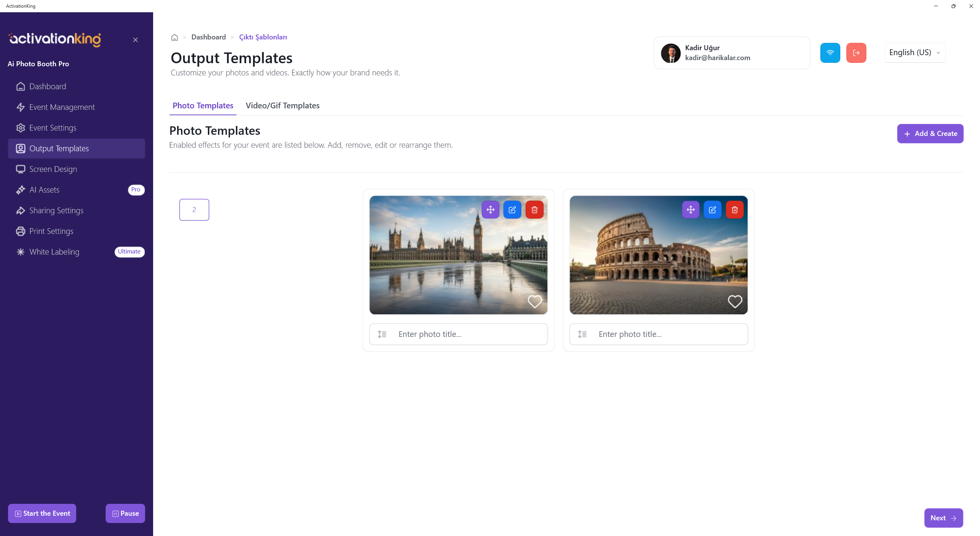Favorite the Big Ben photo with heart
This screenshot has width=980, height=536.
(535, 302)
